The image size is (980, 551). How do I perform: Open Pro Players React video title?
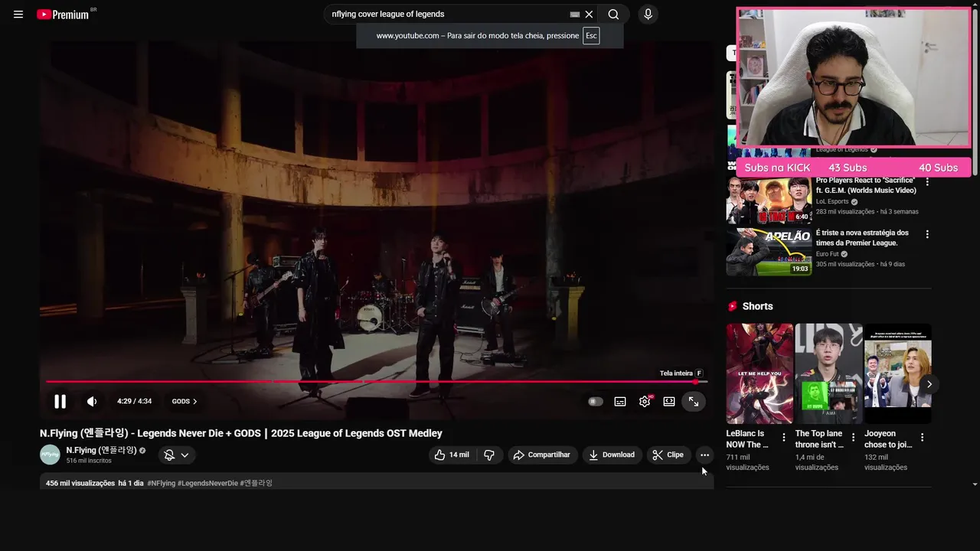pyautogui.click(x=866, y=185)
